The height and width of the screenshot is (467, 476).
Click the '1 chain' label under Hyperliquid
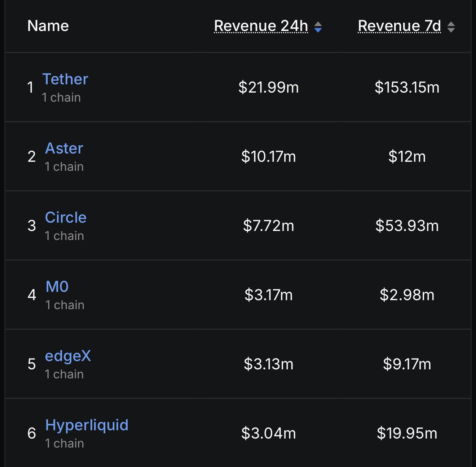[65, 443]
